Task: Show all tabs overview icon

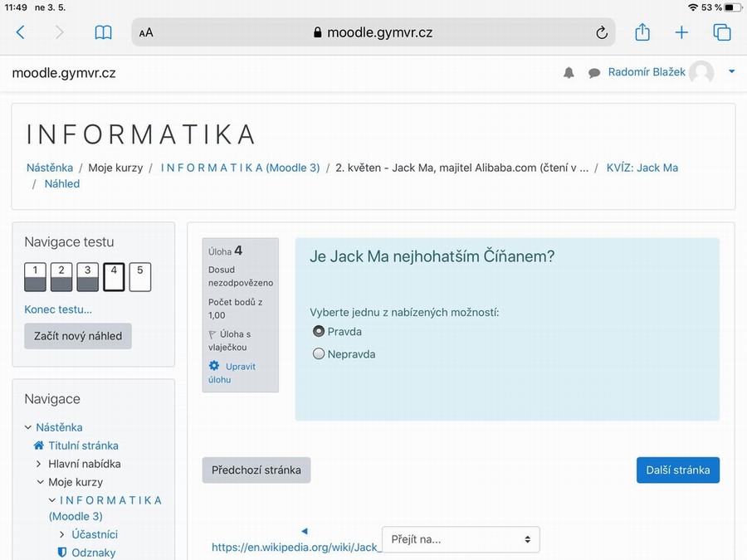Action: [722, 32]
